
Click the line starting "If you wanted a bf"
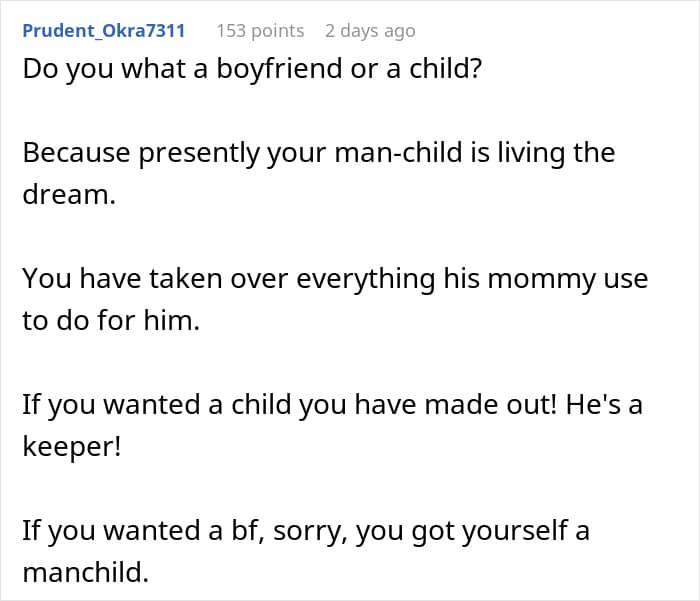pyautogui.click(x=306, y=531)
